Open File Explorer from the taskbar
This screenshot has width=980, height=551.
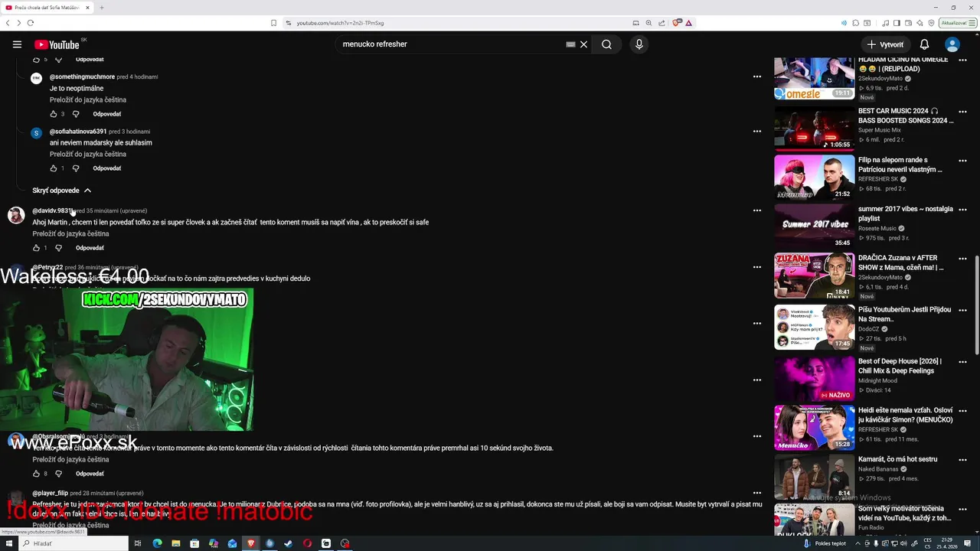pos(176,543)
